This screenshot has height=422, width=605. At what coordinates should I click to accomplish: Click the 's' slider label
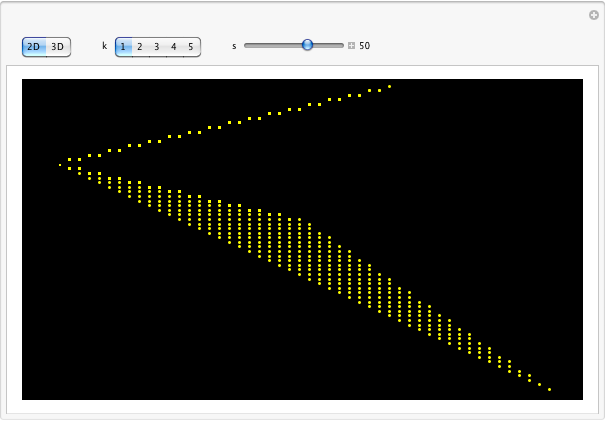pos(234,46)
